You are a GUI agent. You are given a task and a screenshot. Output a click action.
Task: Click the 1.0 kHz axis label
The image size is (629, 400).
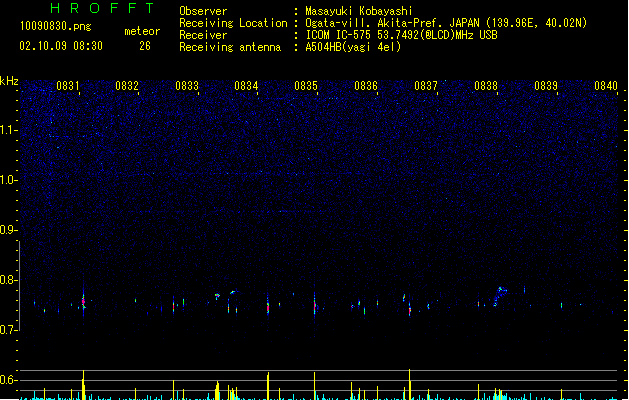tap(8, 180)
